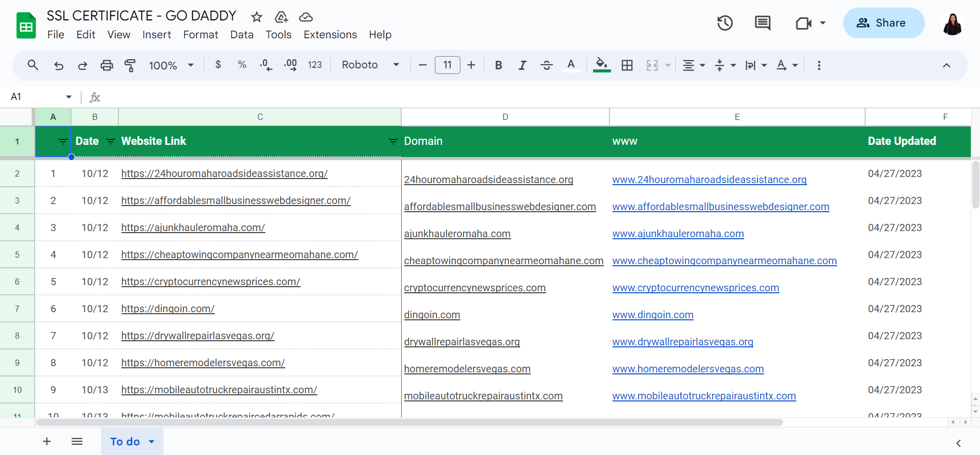
Task: Start a Meet video call
Action: pyautogui.click(x=803, y=23)
